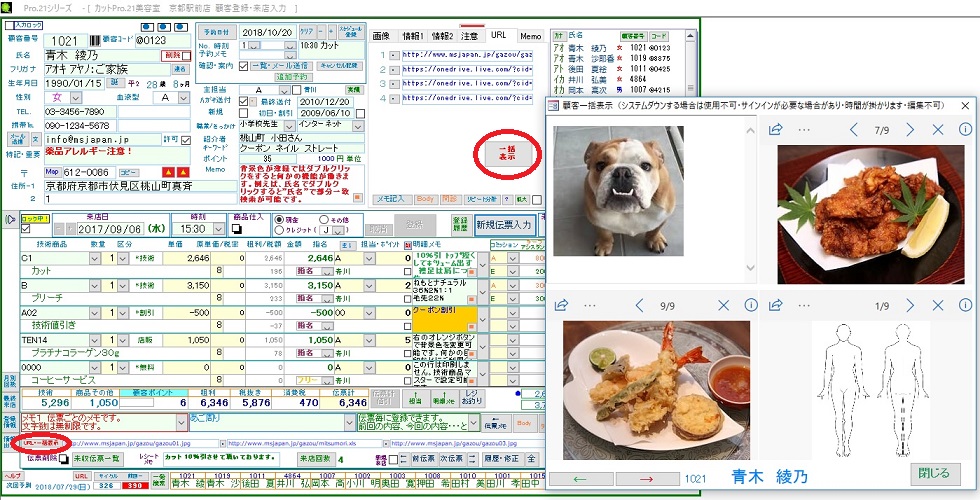Click the 一覧・メール送信 button
The width and height of the screenshot is (980, 500).
tap(282, 66)
